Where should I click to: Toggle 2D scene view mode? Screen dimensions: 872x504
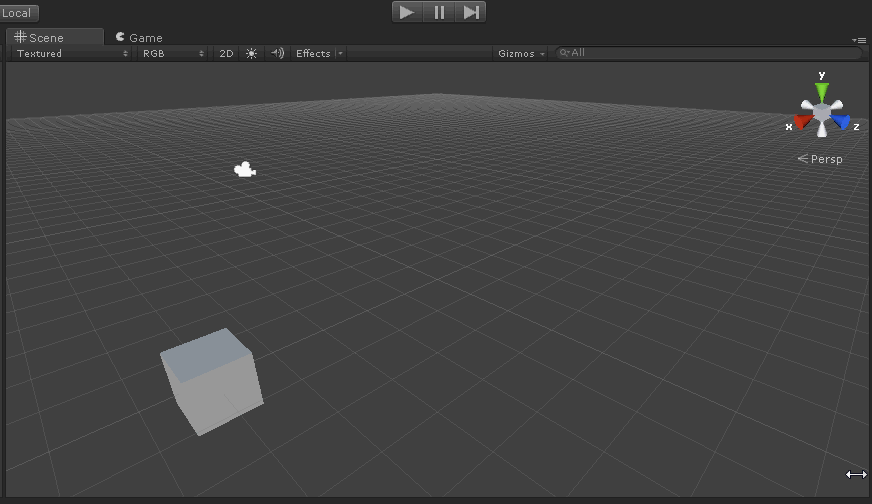tap(226, 53)
